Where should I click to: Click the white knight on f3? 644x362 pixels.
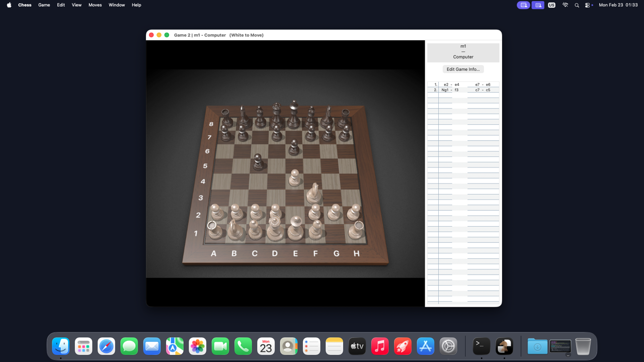pyautogui.click(x=314, y=195)
